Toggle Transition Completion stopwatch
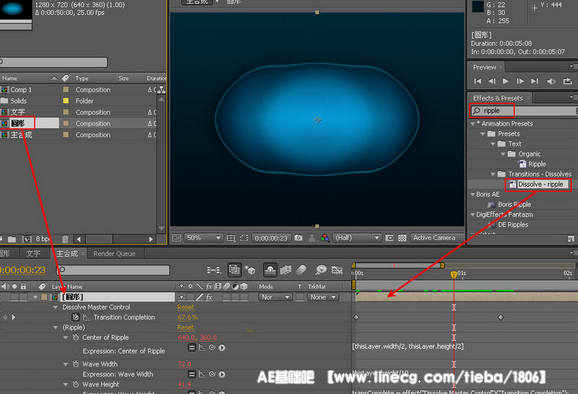 (x=76, y=317)
